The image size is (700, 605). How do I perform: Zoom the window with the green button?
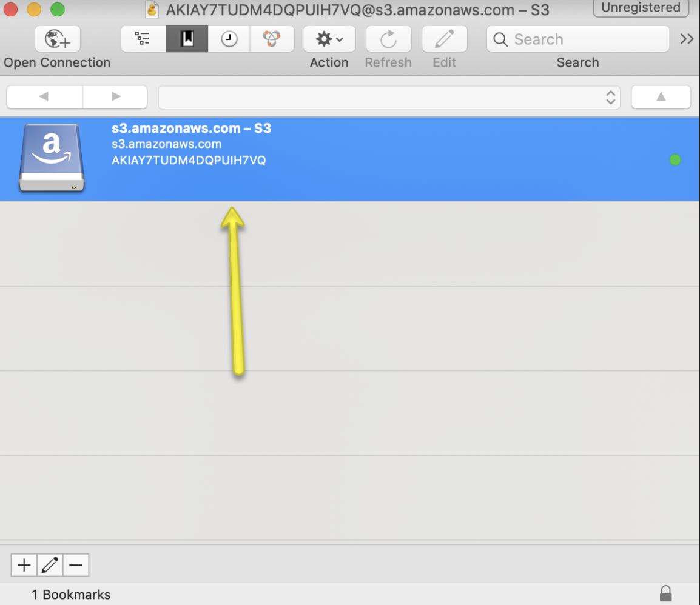tap(58, 9)
